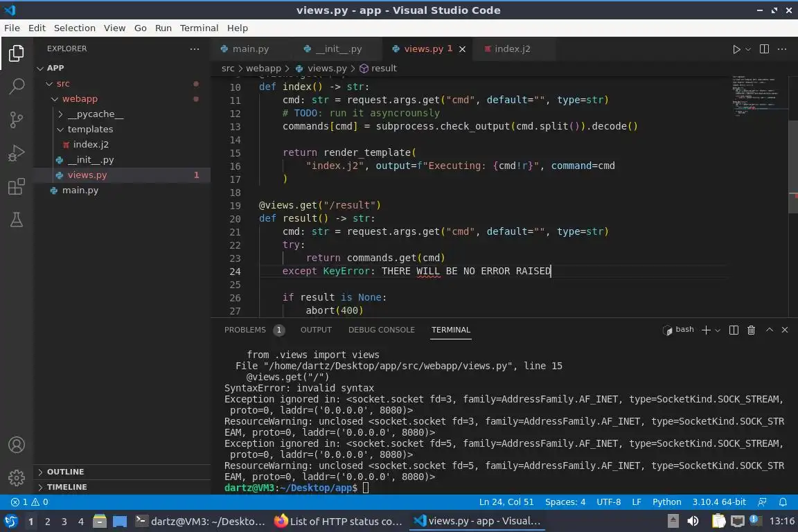
Task: Change the Python language mode
Action: [666, 502]
